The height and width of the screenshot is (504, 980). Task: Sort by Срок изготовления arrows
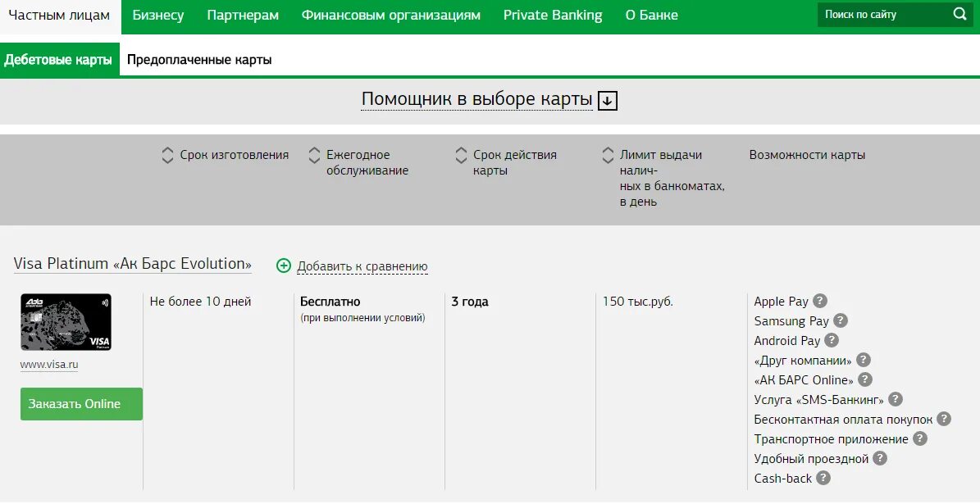167,155
